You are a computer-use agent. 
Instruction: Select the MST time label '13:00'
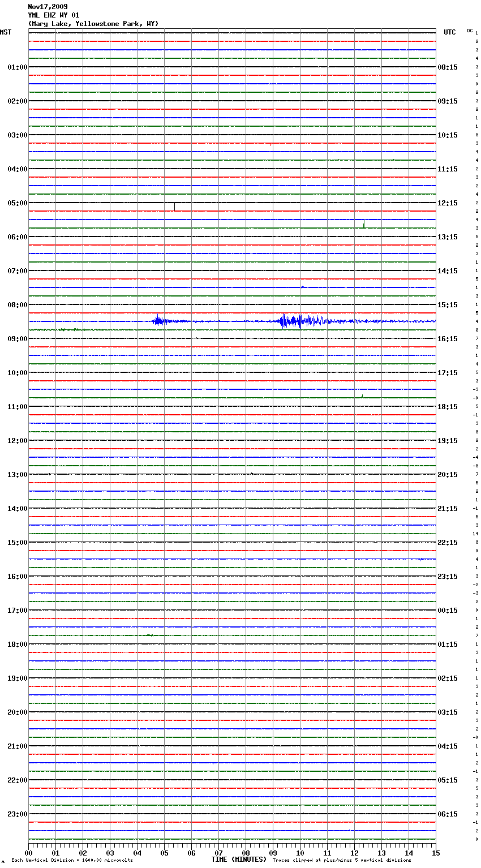(x=18, y=475)
